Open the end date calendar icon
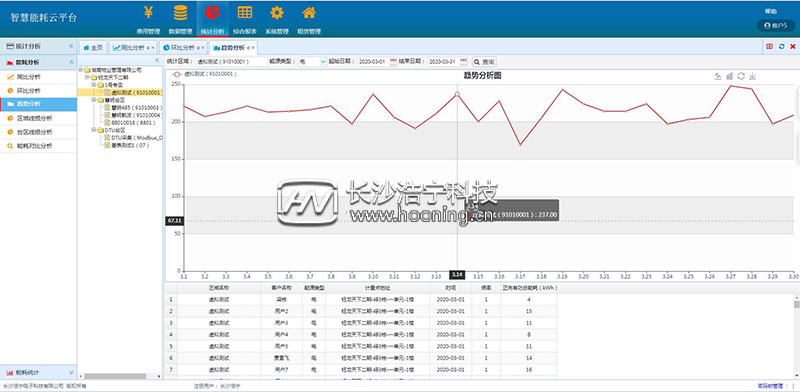 [463, 61]
